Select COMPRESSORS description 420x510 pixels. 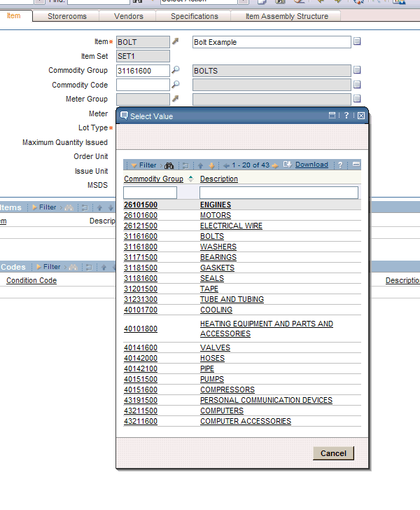coord(227,390)
